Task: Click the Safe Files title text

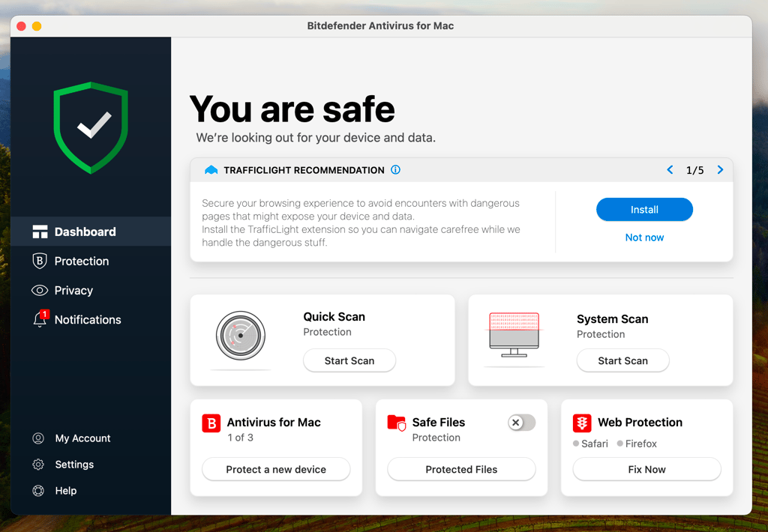Action: click(438, 423)
